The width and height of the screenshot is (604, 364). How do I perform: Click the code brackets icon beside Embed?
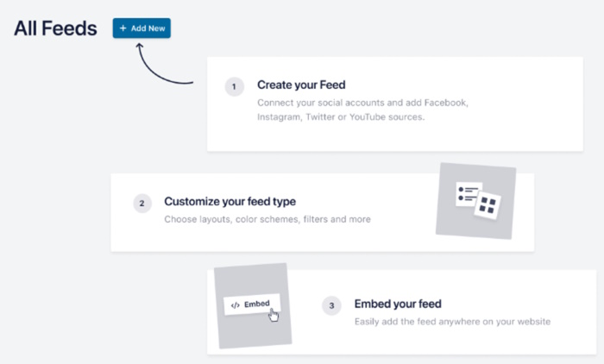coord(234,304)
